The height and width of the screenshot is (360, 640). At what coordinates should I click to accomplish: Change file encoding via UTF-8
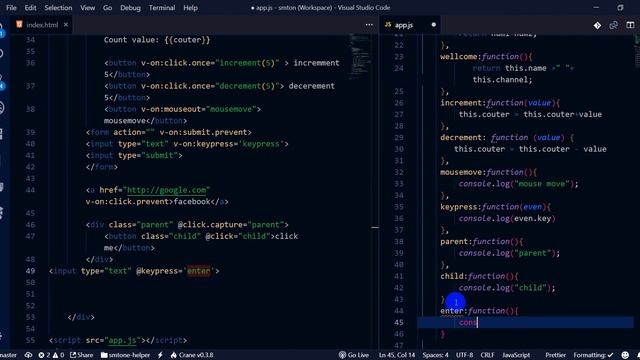point(464,355)
